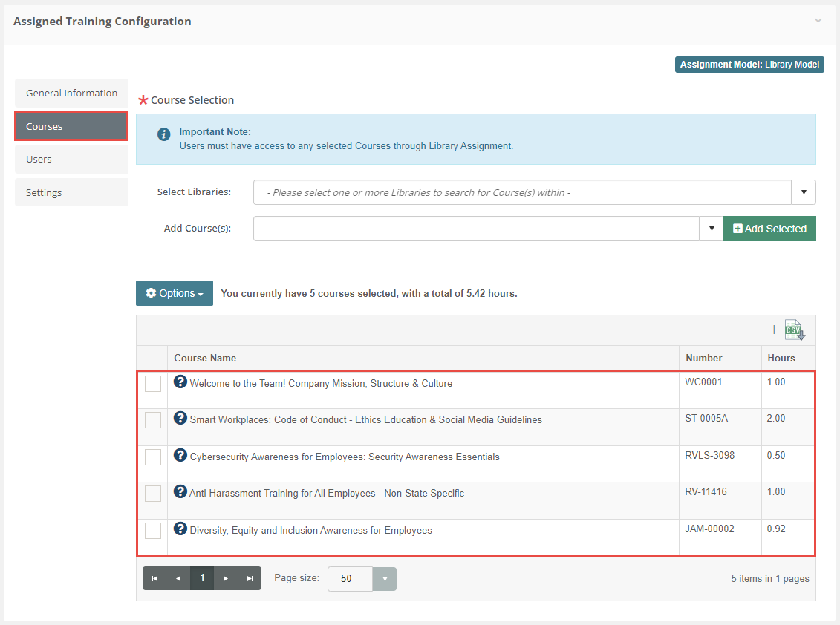Click course number RVLS-3098
Image resolution: width=840 pixels, height=625 pixels.
710,455
